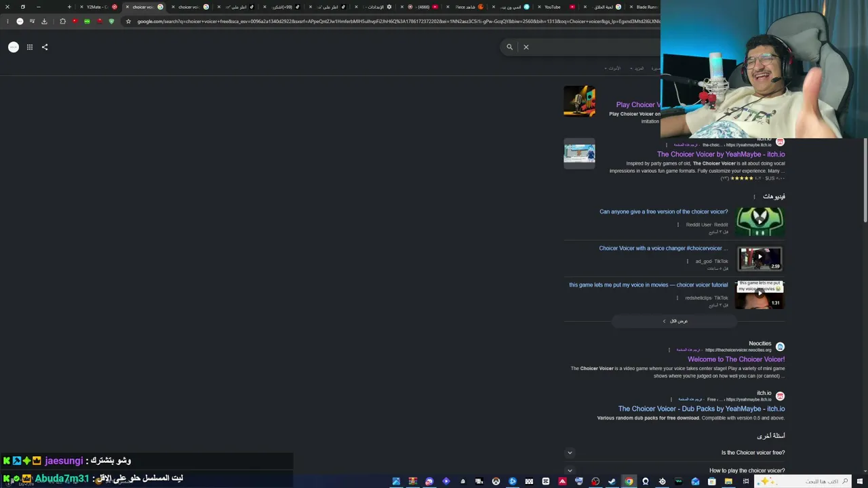Play the Reddit video thumbnail
Screen dimensions: 868x488
760,222
